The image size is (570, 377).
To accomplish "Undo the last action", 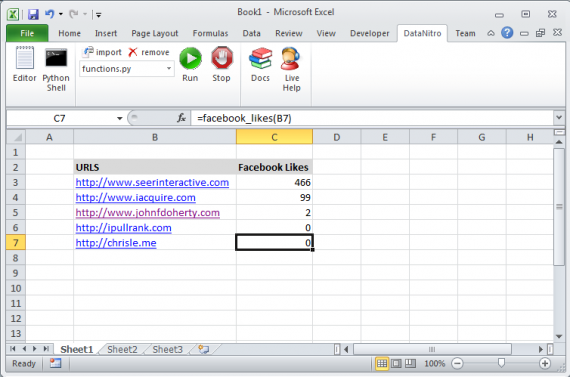I will [x=49, y=14].
